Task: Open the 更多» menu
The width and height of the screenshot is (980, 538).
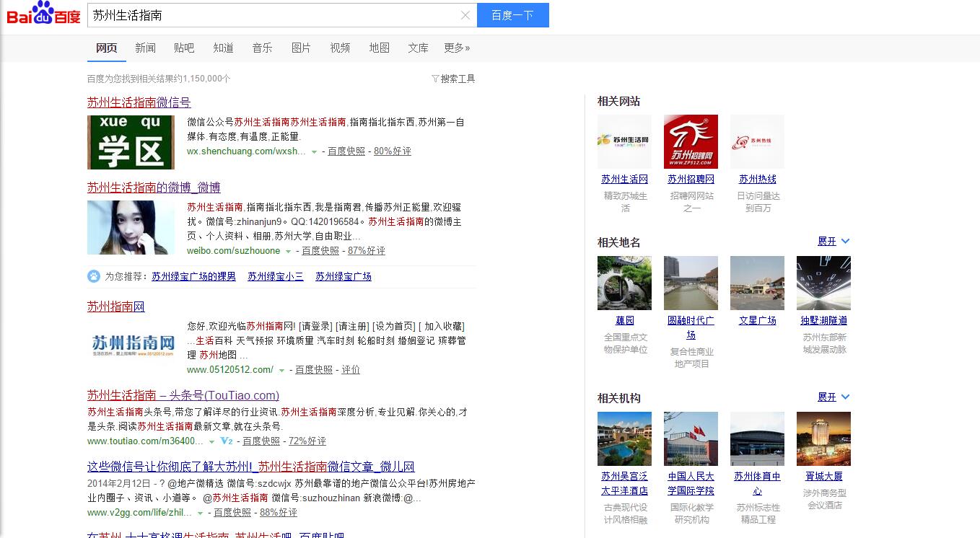Action: point(457,48)
